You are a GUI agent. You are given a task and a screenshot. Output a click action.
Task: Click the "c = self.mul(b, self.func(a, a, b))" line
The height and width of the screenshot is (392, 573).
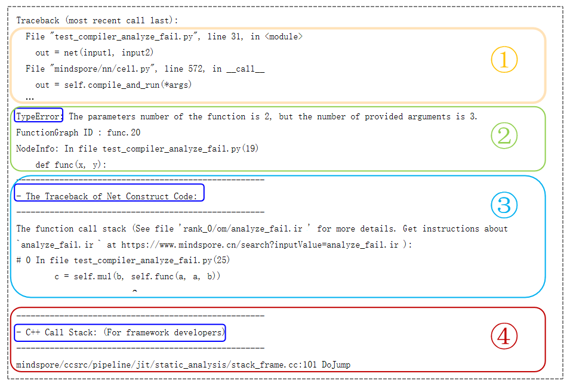137,277
